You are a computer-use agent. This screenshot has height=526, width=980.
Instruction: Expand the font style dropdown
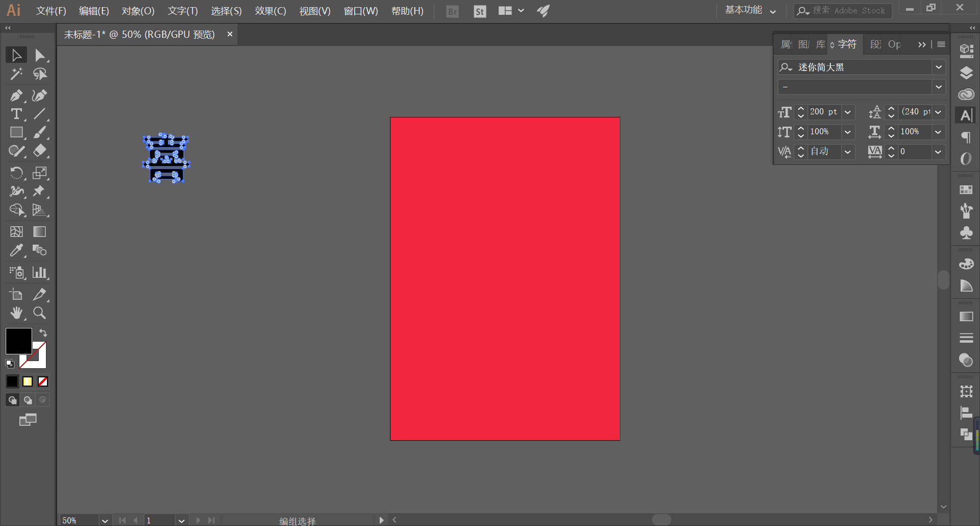(938, 87)
